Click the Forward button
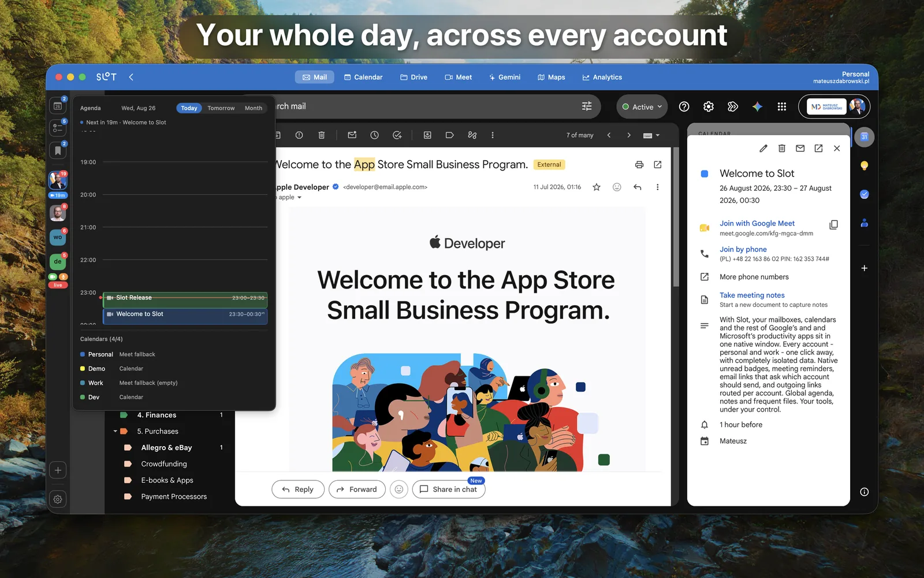The image size is (924, 578). click(357, 490)
